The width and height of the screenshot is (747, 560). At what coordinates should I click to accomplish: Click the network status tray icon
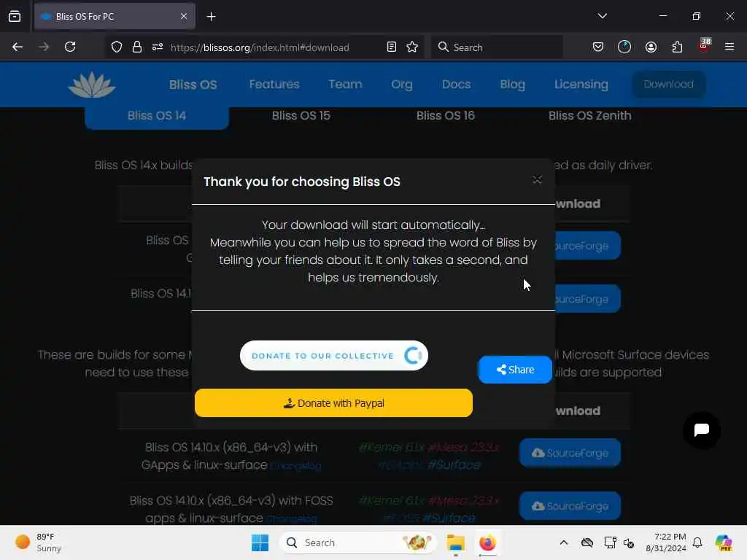click(x=610, y=542)
